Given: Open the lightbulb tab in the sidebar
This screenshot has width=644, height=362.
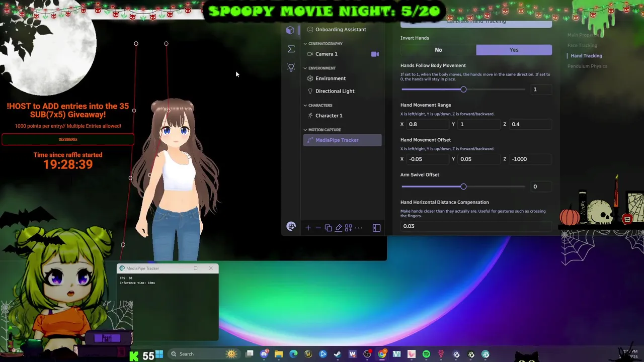Looking at the screenshot, I should pos(291,67).
